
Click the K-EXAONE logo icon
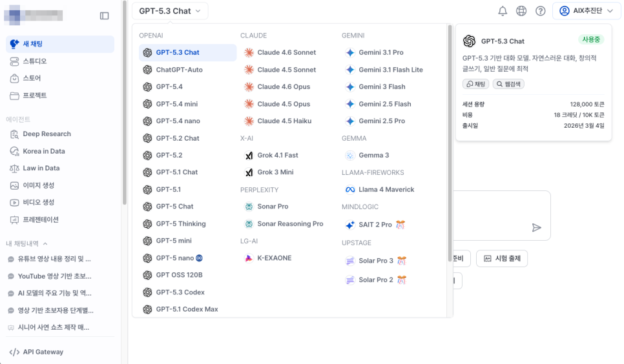(249, 258)
